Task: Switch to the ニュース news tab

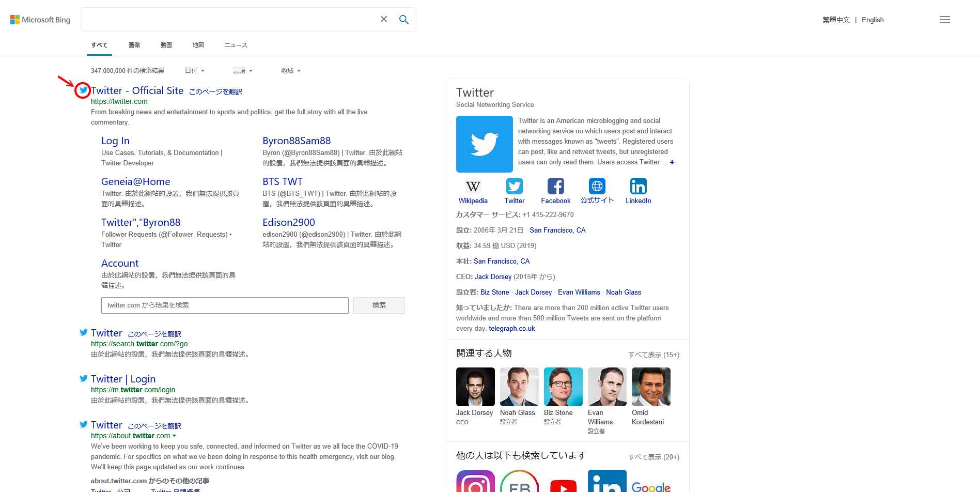Action: [236, 45]
